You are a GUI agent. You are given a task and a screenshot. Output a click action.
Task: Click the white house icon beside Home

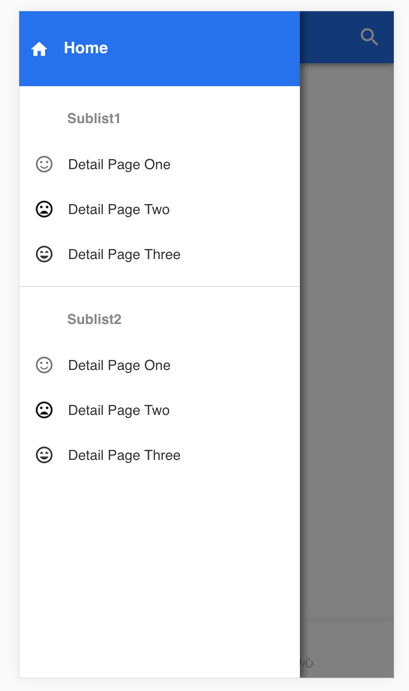point(39,48)
